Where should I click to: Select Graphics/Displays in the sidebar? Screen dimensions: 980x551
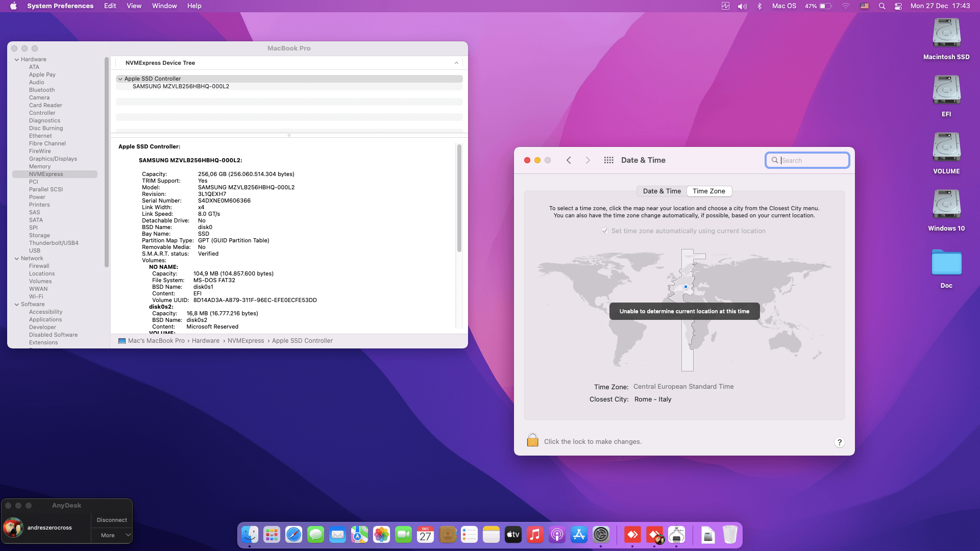click(53, 159)
